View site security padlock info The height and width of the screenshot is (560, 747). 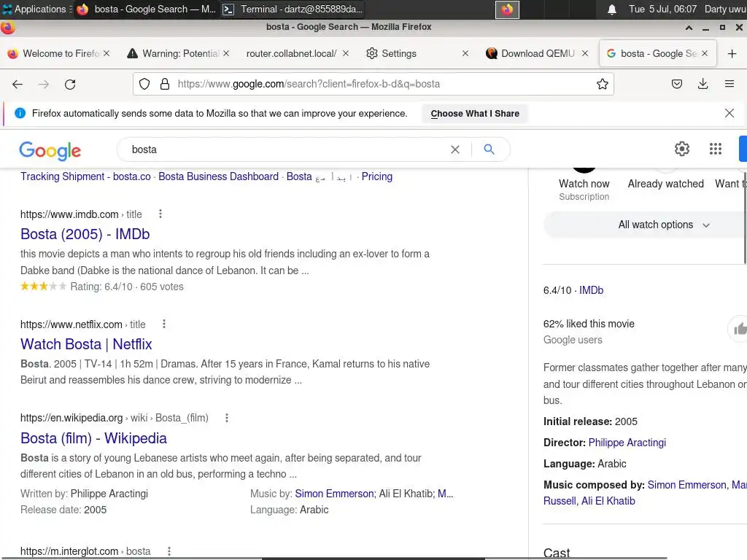[x=165, y=85]
